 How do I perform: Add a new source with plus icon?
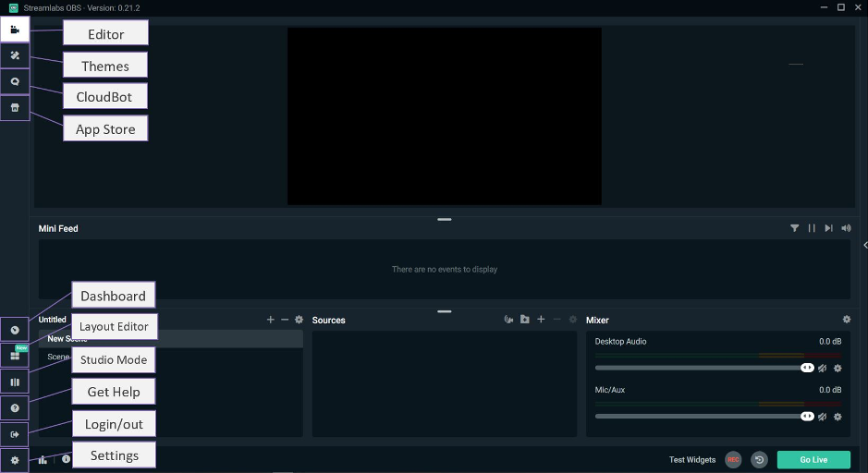tap(541, 320)
